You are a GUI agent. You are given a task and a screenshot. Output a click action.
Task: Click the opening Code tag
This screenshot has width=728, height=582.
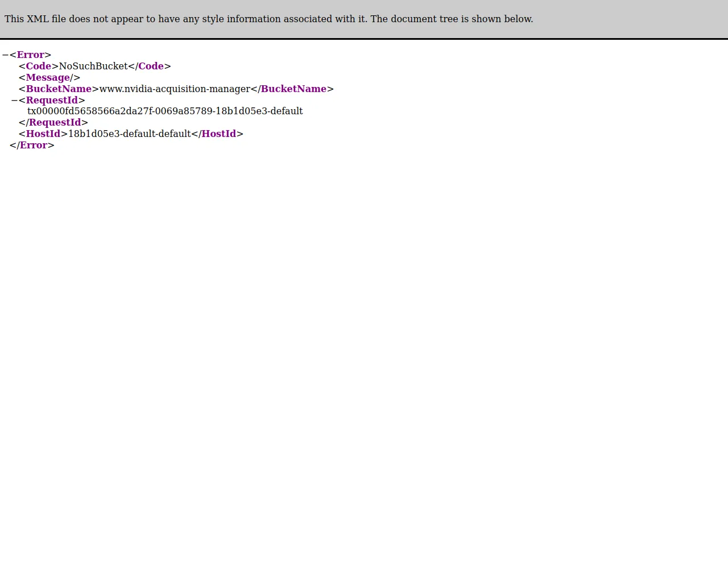(39, 66)
